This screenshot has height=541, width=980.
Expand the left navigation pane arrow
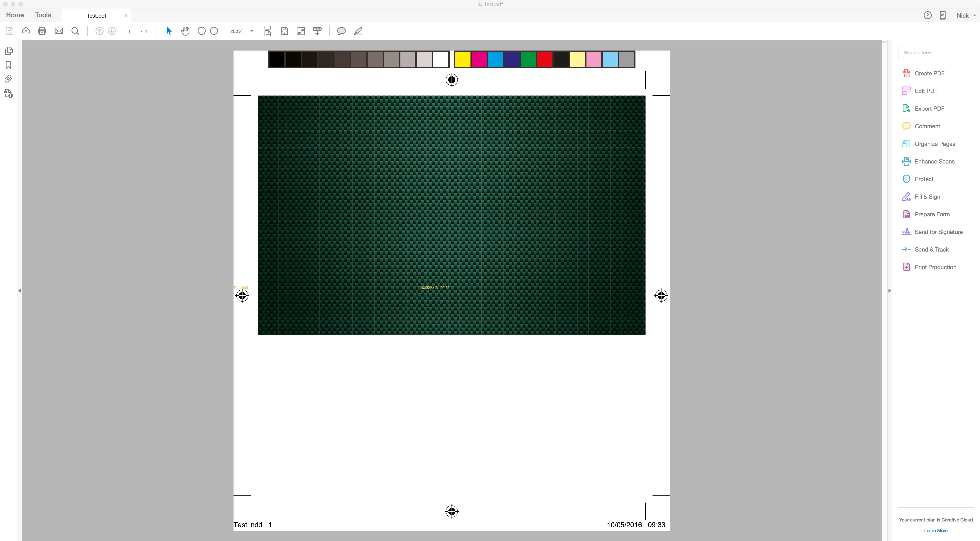click(x=19, y=291)
